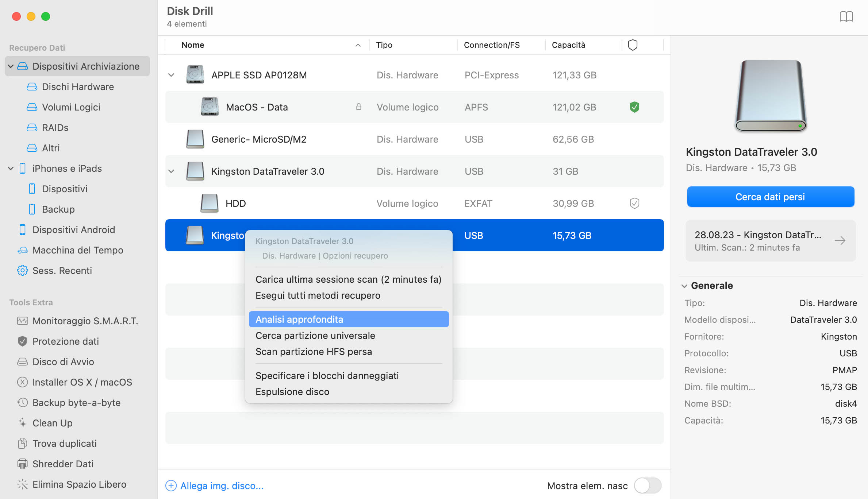The image size is (868, 499).
Task: Select the HDD volume drive icon
Action: 210,203
